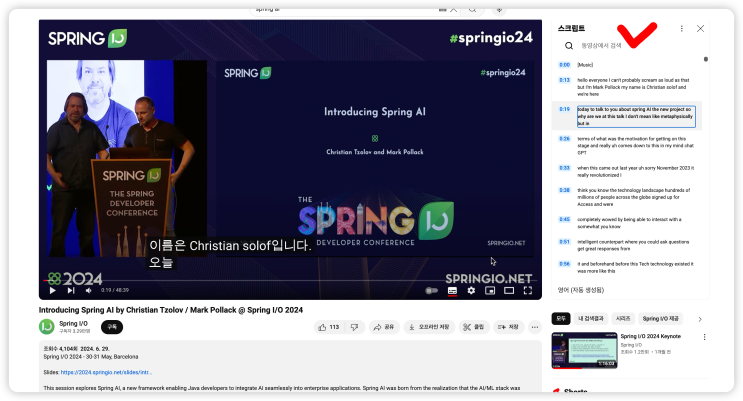The image size is (743, 401).
Task: Toggle the autoplay switch in player
Action: tap(431, 291)
